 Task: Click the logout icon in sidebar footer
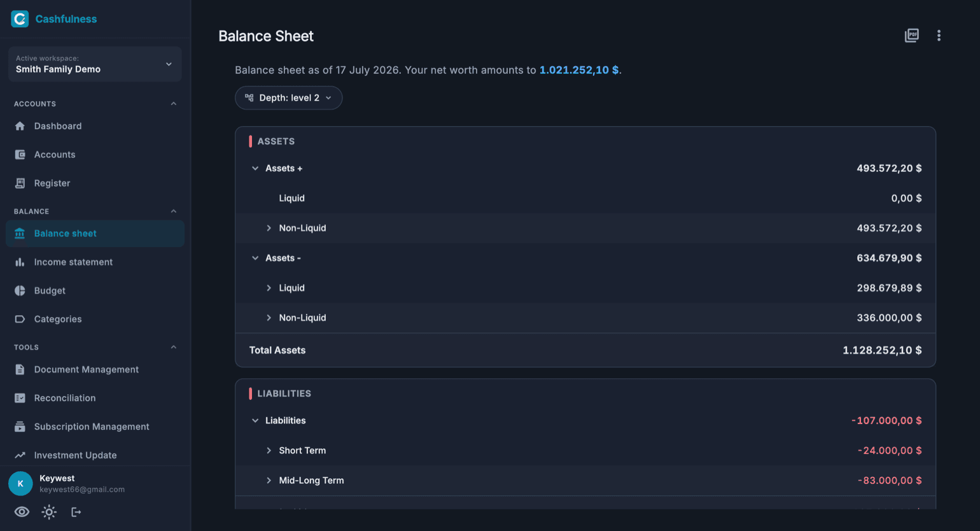pyautogui.click(x=76, y=512)
